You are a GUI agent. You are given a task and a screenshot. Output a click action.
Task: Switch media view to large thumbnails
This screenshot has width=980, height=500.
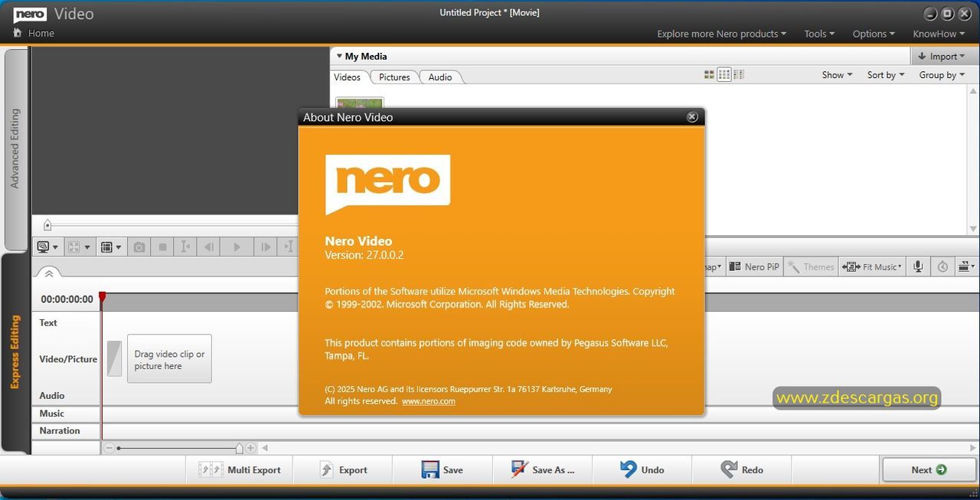pyautogui.click(x=709, y=74)
